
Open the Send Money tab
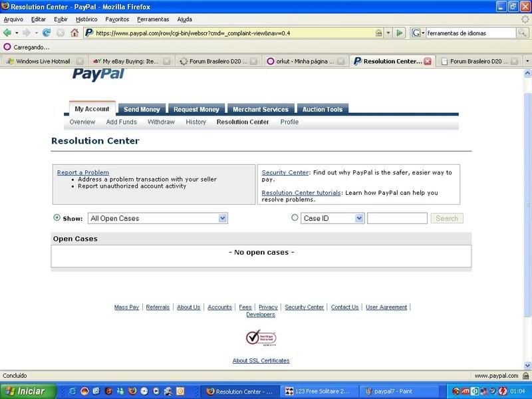(x=142, y=109)
